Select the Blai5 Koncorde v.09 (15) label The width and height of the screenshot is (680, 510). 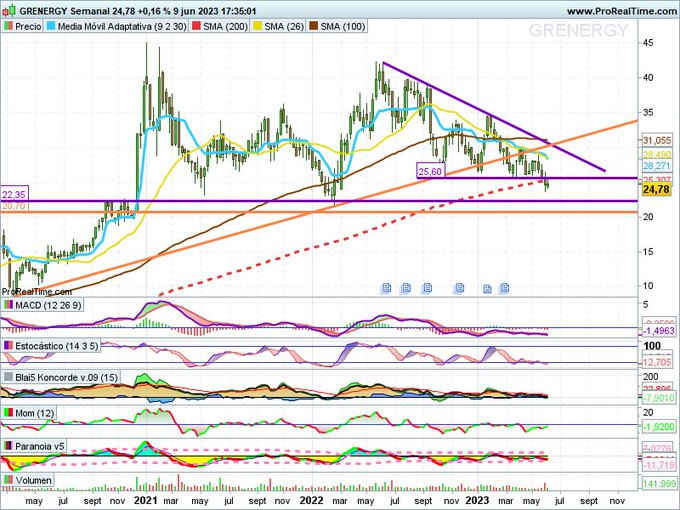[66, 377]
